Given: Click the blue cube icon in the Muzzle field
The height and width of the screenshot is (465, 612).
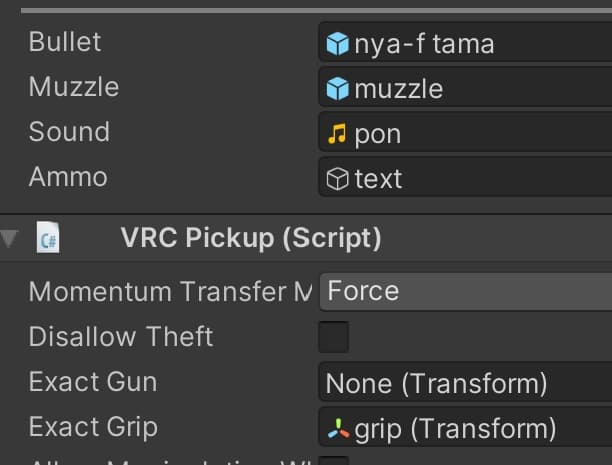Looking at the screenshot, I should click(x=338, y=89).
